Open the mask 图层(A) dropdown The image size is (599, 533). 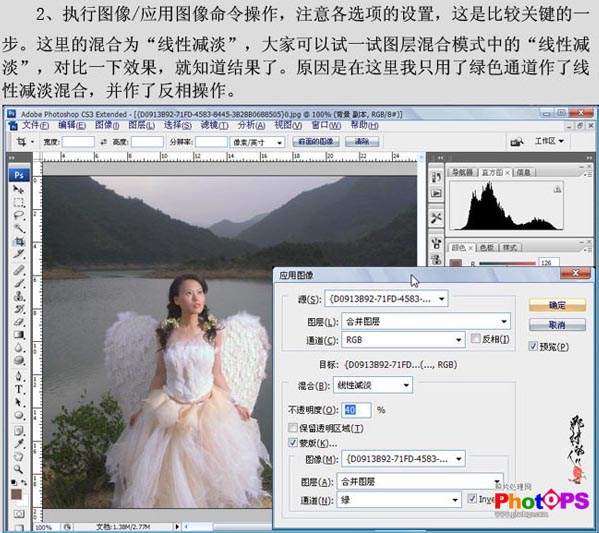point(420,482)
